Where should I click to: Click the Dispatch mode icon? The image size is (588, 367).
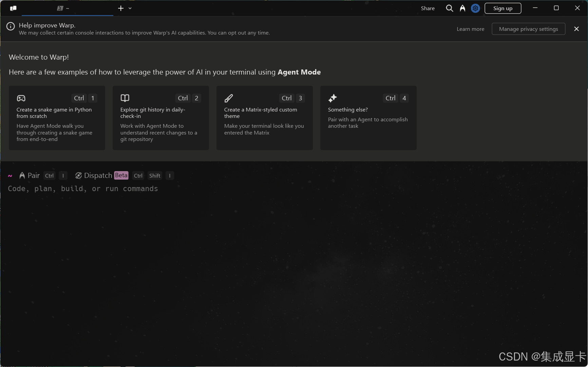coord(78,176)
